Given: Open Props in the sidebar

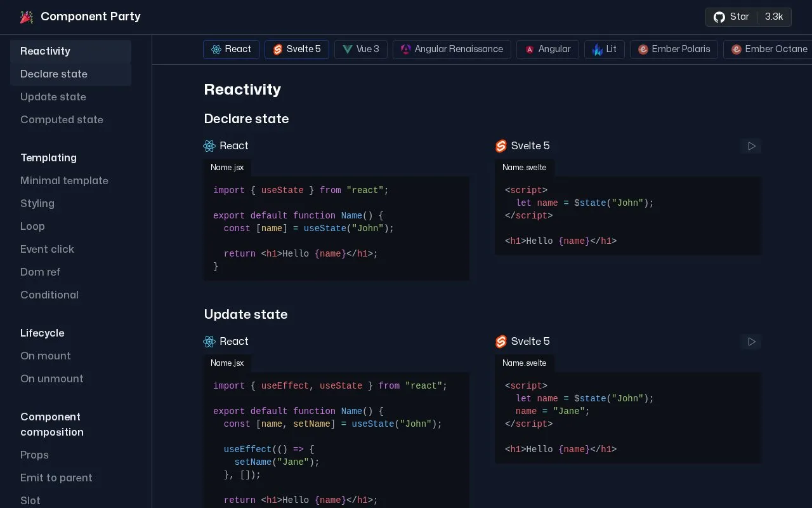Looking at the screenshot, I should [x=70, y=455].
